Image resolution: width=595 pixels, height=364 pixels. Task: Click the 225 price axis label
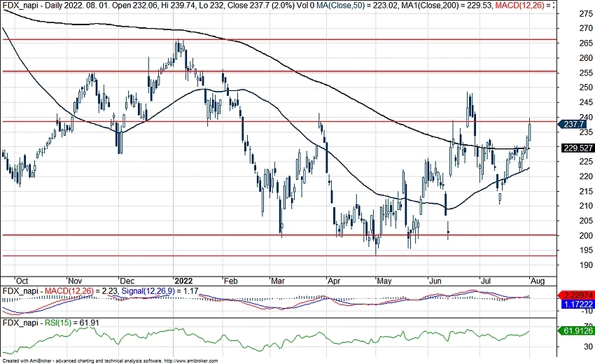(585, 162)
